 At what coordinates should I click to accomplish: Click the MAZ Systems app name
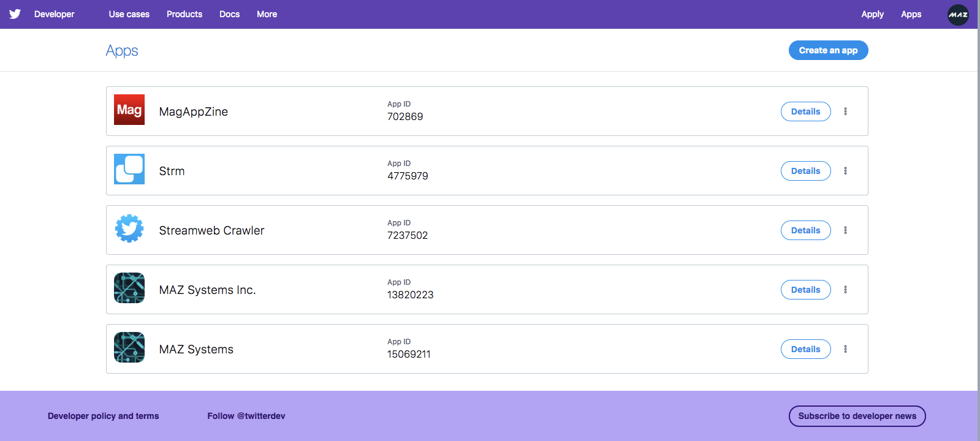pos(196,349)
